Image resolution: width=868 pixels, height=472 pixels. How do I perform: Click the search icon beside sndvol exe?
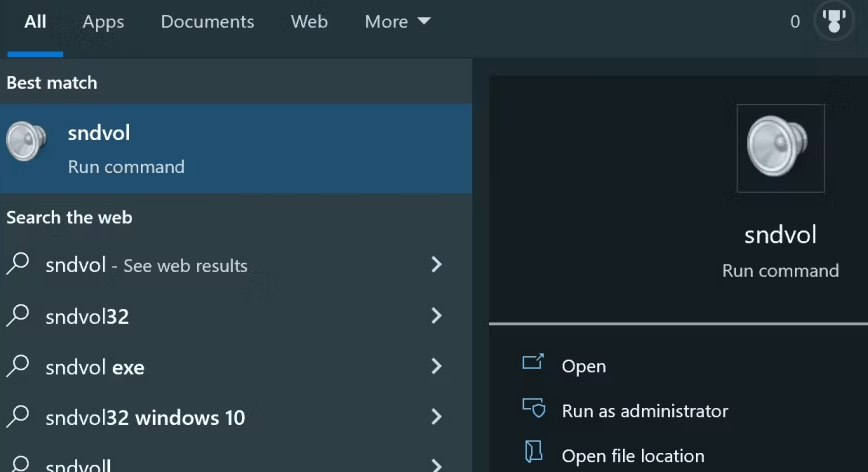click(18, 366)
